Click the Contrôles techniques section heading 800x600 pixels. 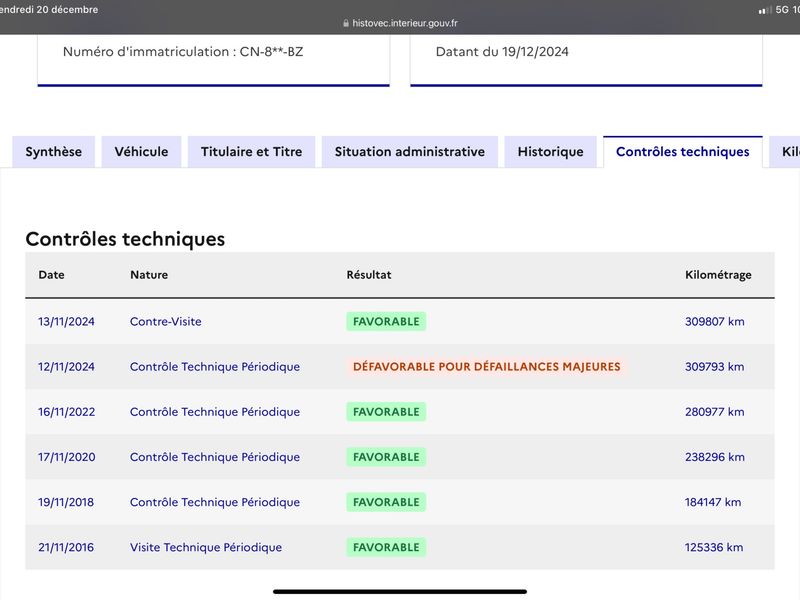(x=125, y=239)
